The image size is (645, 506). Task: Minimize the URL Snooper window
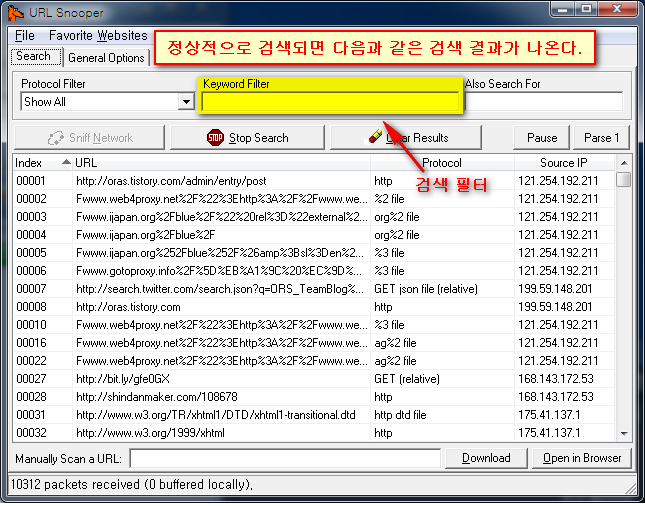(x=562, y=9)
